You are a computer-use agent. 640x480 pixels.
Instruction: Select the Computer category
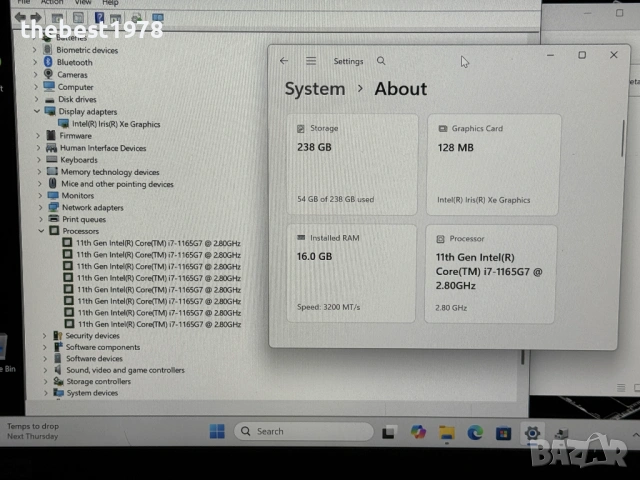click(75, 87)
